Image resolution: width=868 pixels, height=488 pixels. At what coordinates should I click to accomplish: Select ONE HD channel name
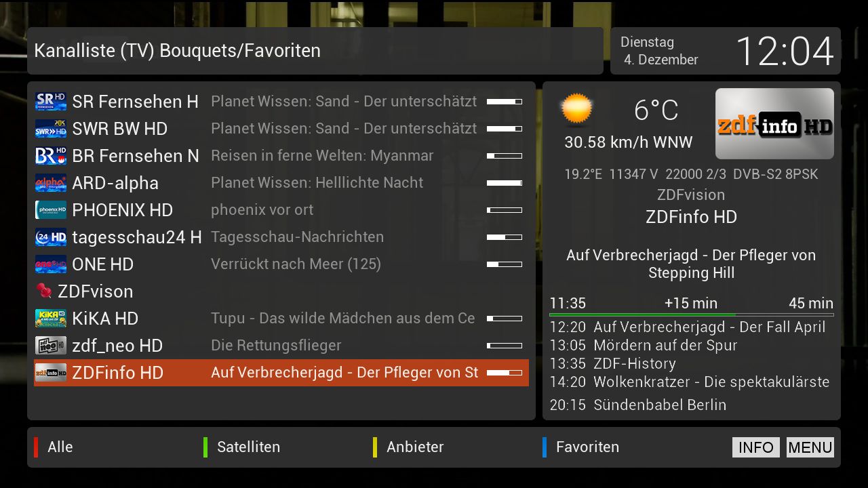[102, 264]
